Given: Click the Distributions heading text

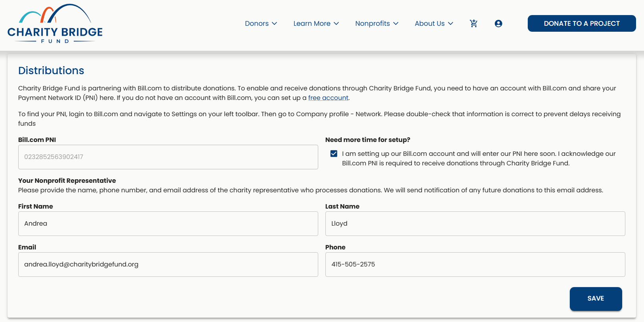Looking at the screenshot, I should click(x=51, y=71).
